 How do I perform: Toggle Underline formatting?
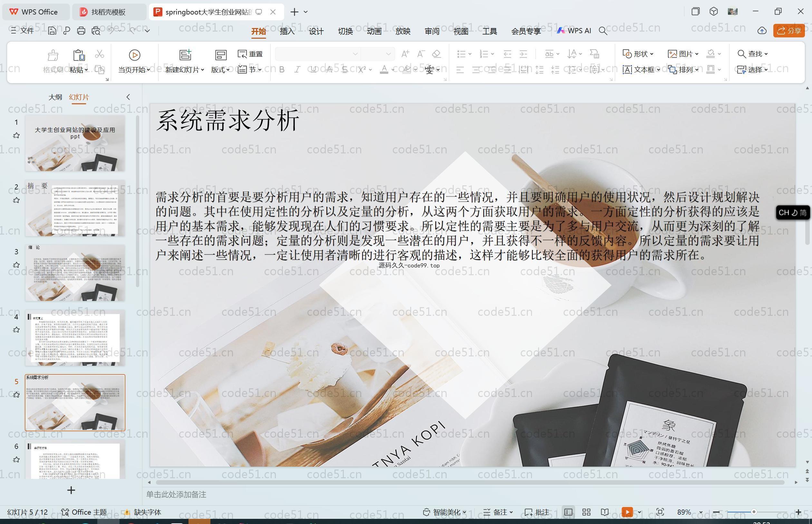pos(313,70)
